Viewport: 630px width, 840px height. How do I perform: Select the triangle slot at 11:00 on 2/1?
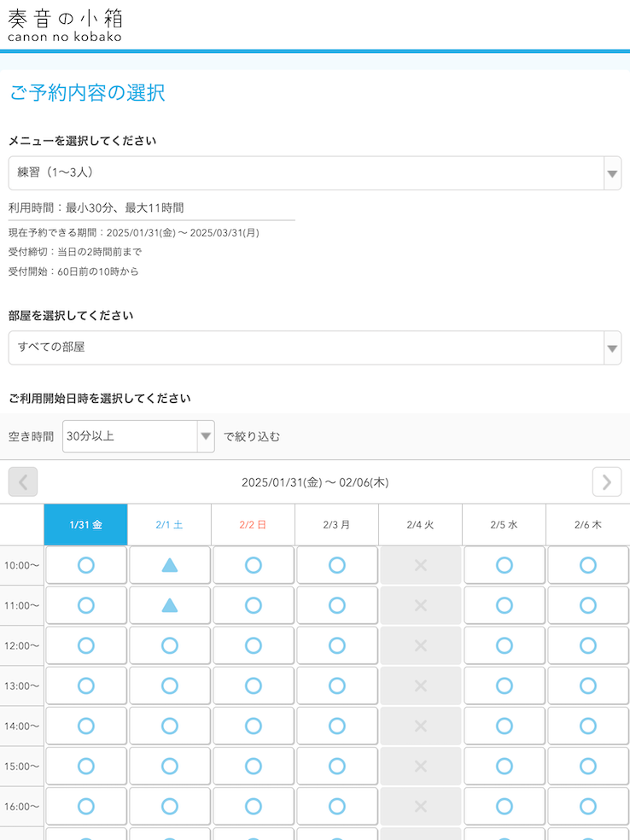point(170,605)
